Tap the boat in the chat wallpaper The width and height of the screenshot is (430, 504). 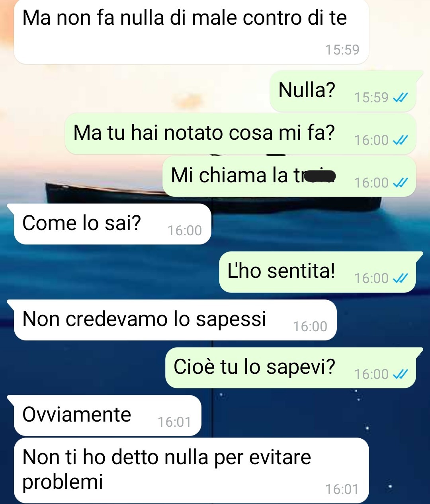click(104, 193)
